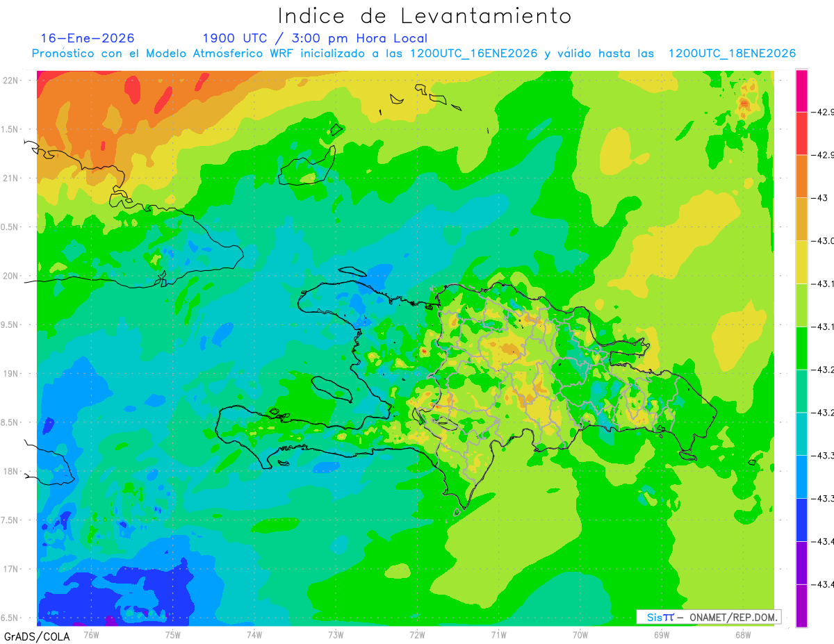Screen dimensions: 834x644
Task: Click the "69W" longitude label
Action: click(662, 634)
